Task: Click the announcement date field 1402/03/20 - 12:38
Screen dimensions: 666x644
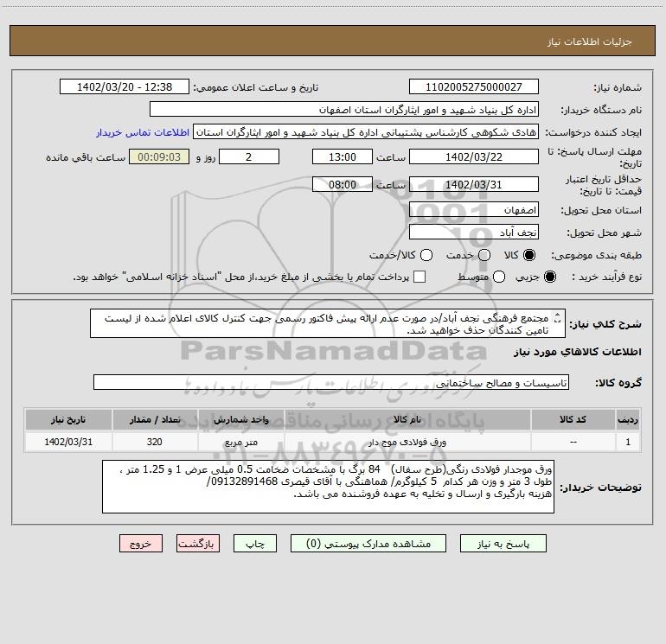Action: click(125, 87)
